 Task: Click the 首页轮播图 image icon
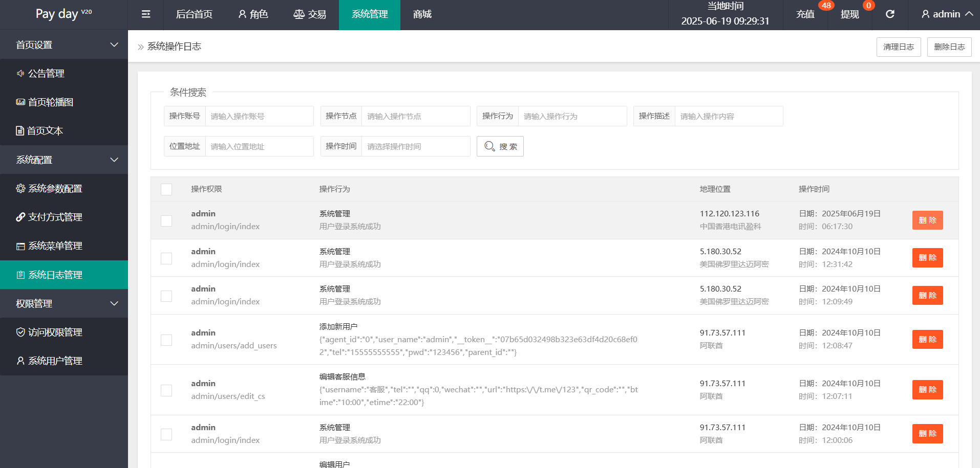point(20,102)
